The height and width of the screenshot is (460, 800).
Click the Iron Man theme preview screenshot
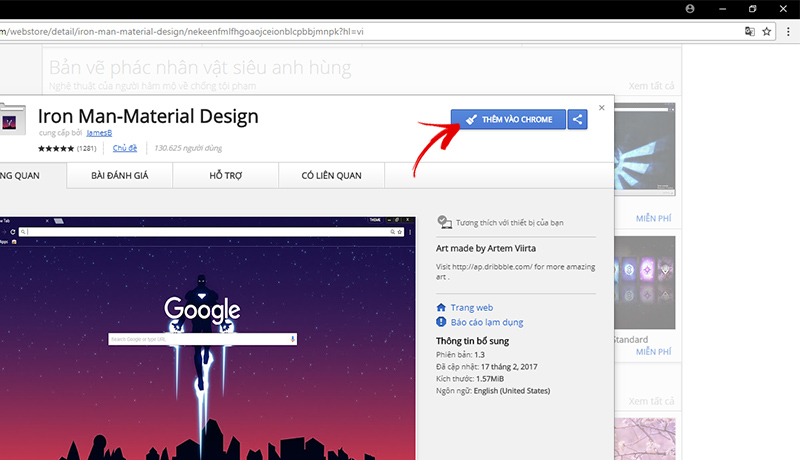tap(208, 338)
